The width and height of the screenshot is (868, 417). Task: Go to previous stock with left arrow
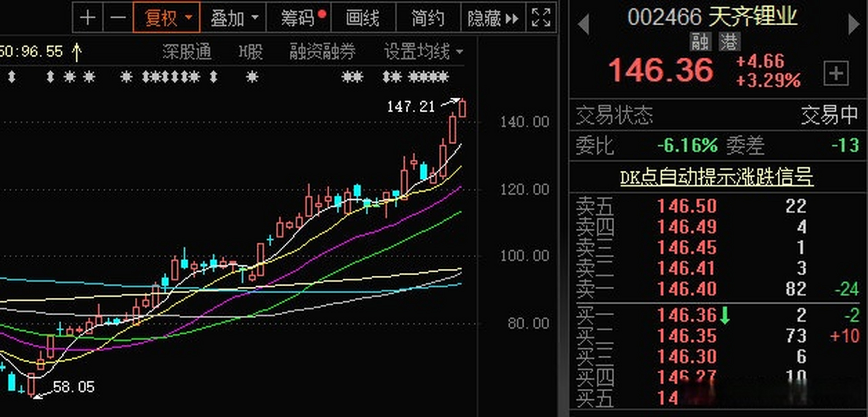(x=583, y=23)
